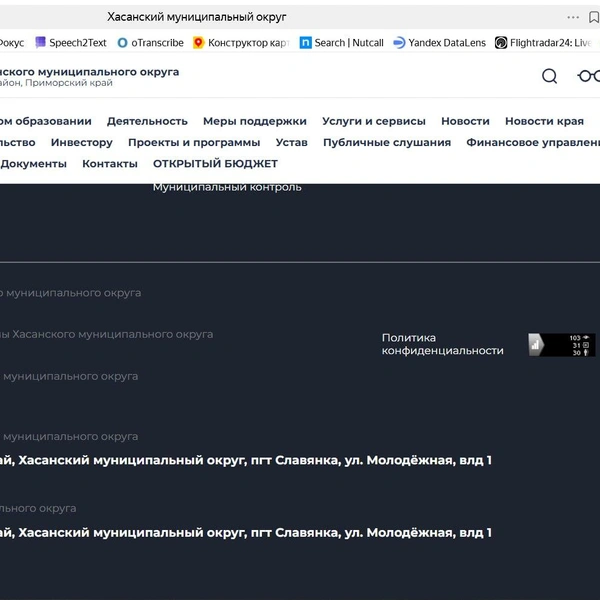
Task: Click the 'район, Приморский край' subtitle
Action: pos(56,83)
